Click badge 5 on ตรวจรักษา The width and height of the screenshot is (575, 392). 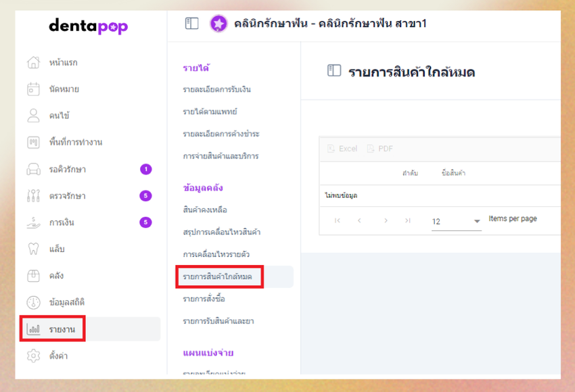click(145, 195)
